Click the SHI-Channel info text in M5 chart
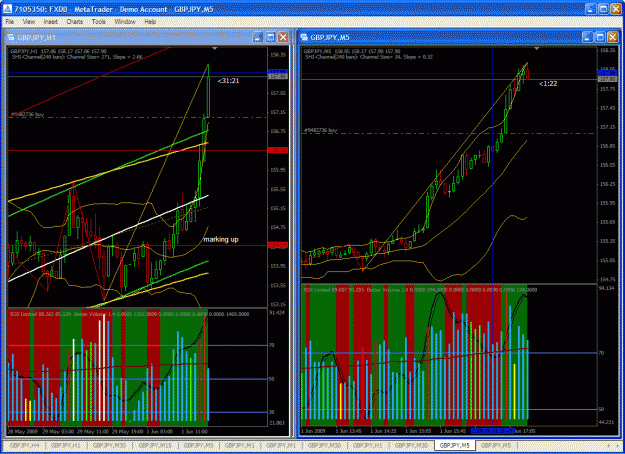 [369, 57]
